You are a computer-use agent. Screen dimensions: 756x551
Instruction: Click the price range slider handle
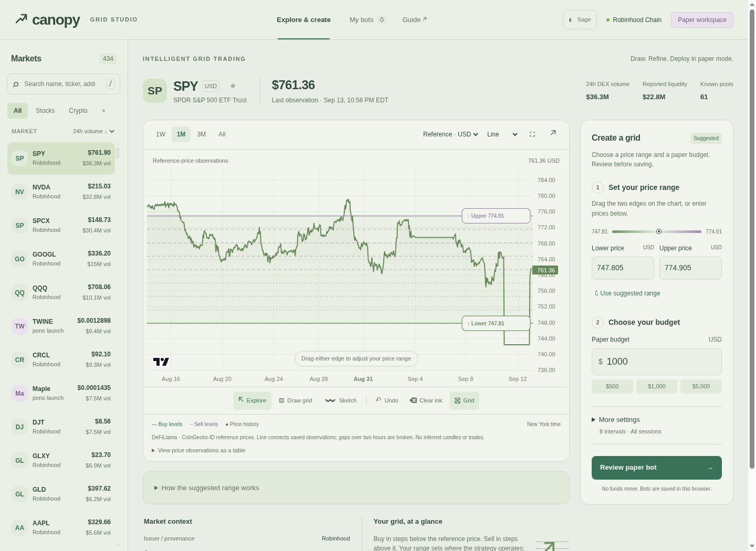pos(658,231)
